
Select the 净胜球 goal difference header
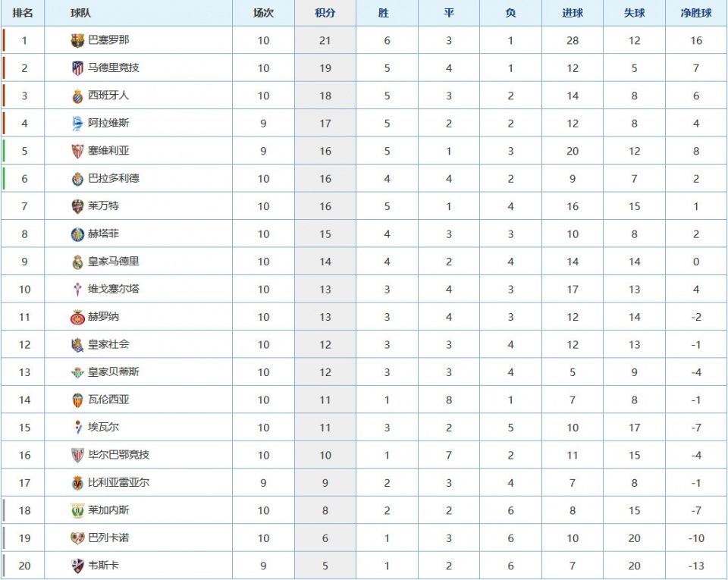coord(696,14)
